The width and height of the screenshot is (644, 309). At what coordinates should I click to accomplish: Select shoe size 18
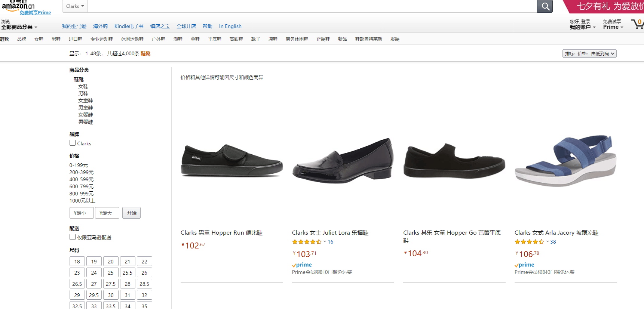pos(77,262)
